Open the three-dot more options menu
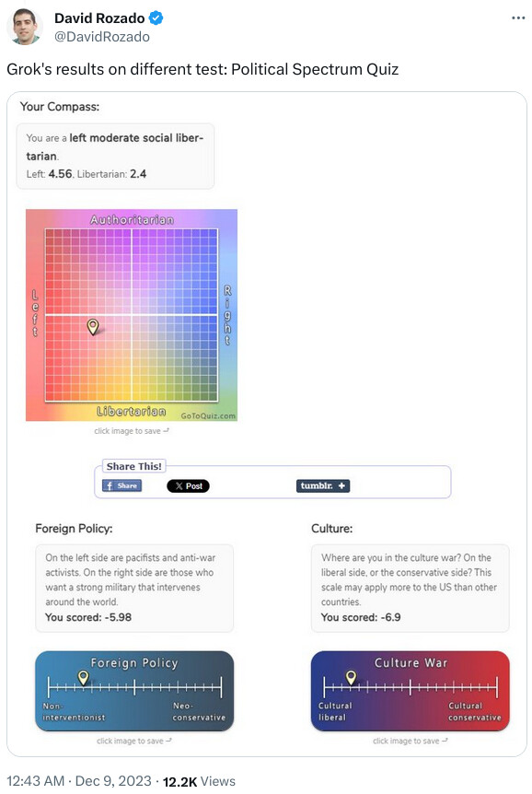The width and height of the screenshot is (532, 794). pyautogui.click(x=518, y=18)
